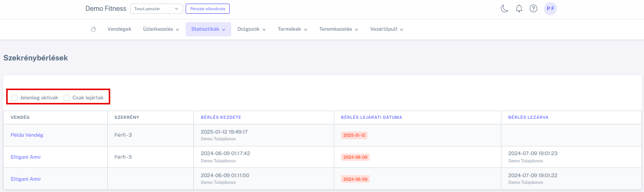Expand Vezérlőpult menu

(387, 29)
